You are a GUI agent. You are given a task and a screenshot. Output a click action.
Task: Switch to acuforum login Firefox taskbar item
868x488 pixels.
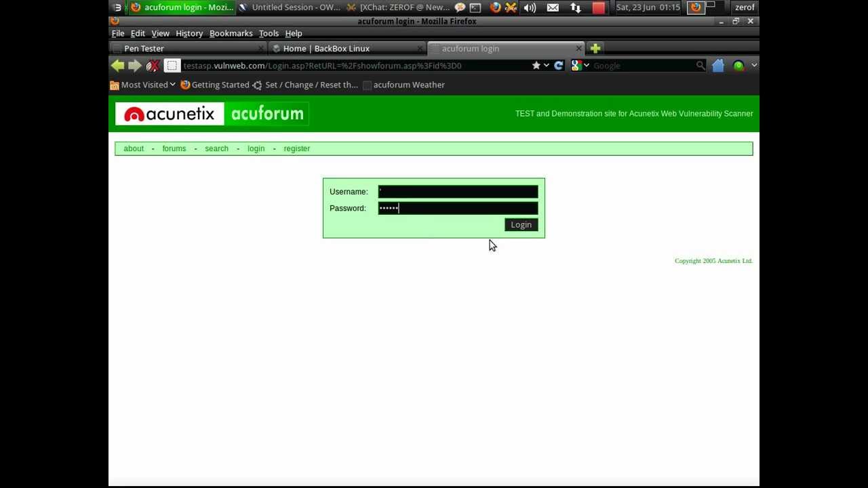181,7
